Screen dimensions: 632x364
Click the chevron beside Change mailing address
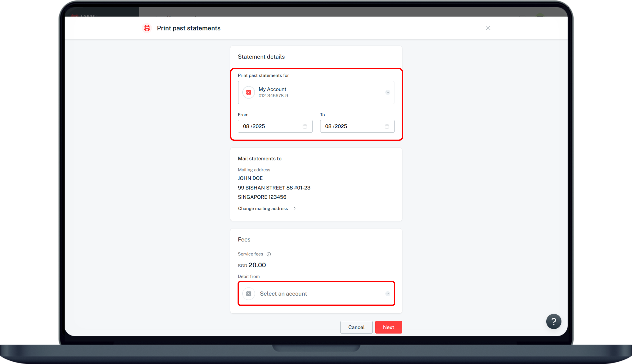294,208
